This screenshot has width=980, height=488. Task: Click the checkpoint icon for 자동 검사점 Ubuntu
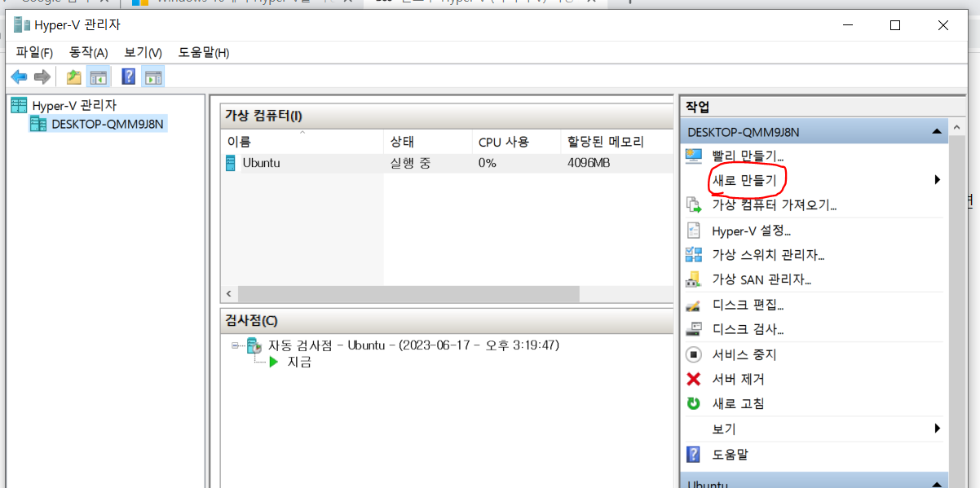pos(254,345)
